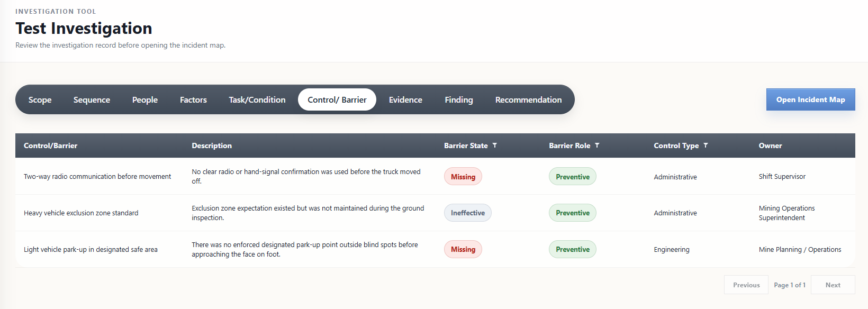This screenshot has height=309, width=868.
Task: Select the Factors tab
Action: (193, 99)
